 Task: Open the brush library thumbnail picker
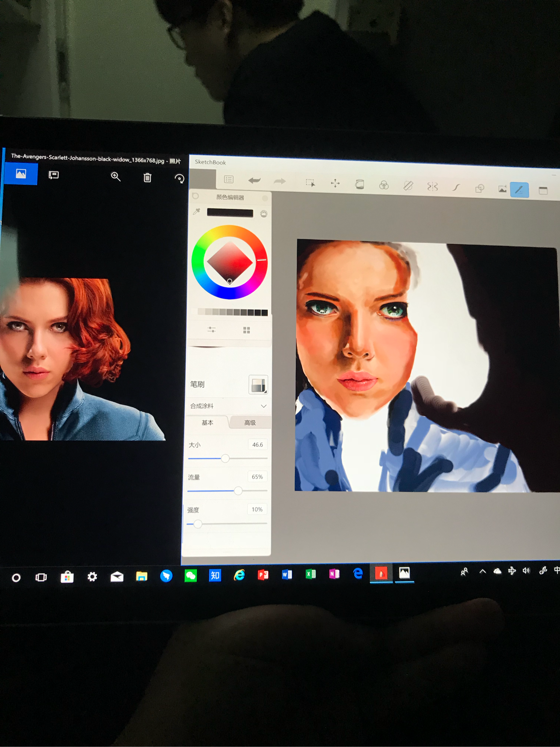tap(258, 385)
